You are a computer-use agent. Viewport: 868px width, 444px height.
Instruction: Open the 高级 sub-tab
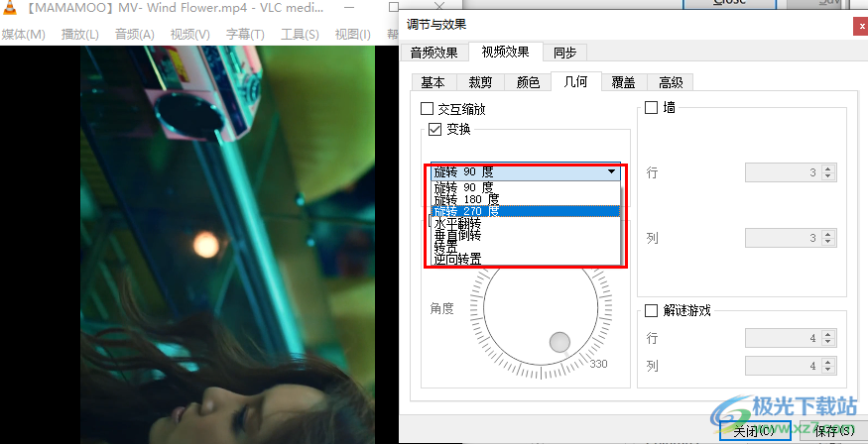click(x=671, y=82)
